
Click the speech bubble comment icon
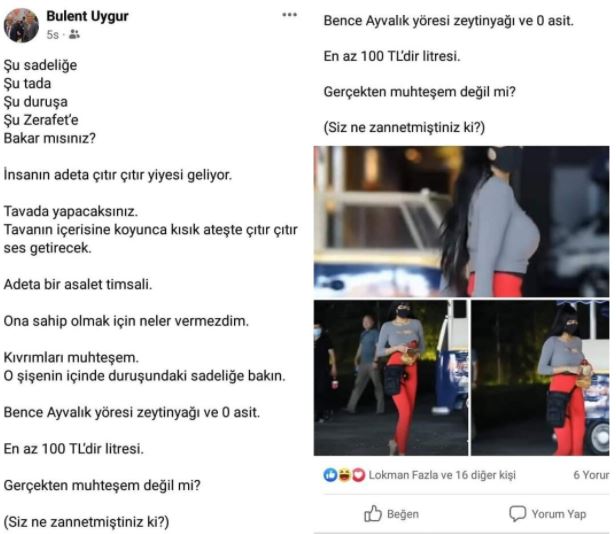[517, 514]
